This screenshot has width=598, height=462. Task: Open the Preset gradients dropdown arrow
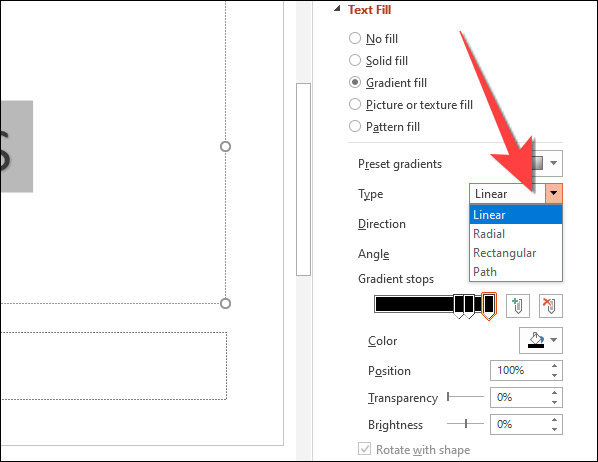click(554, 163)
